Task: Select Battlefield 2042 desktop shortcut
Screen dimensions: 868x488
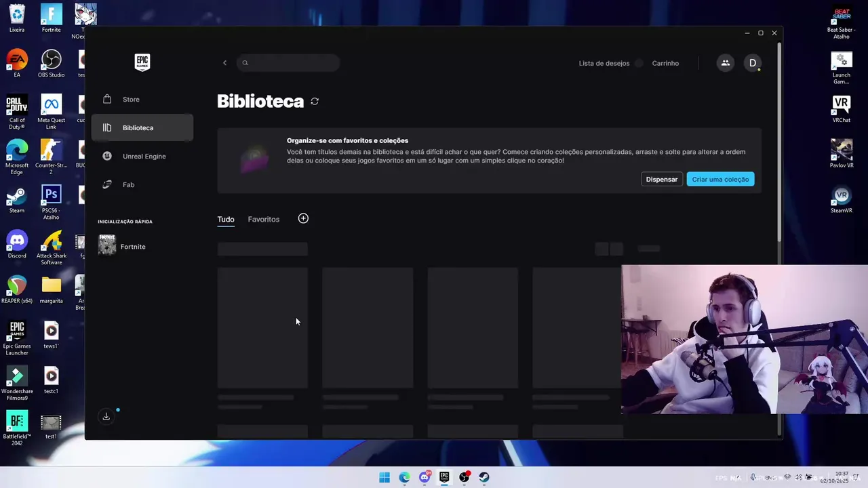Action: pyautogui.click(x=17, y=429)
